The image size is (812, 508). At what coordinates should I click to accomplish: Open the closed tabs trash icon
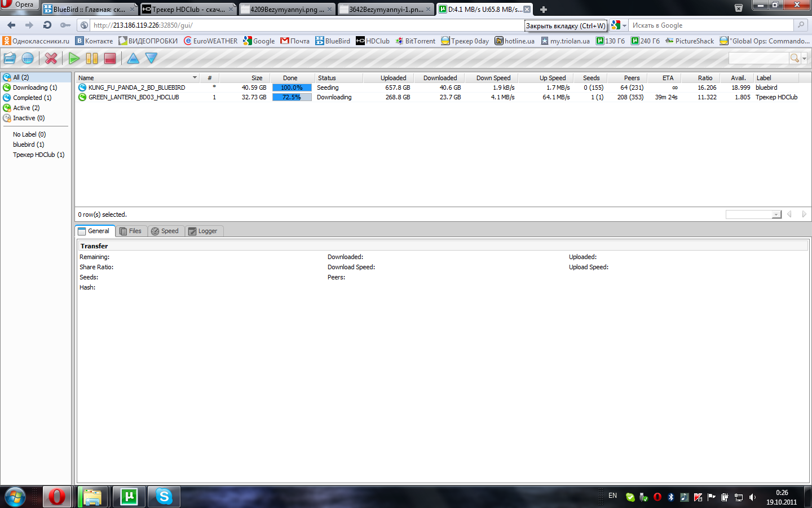[738, 8]
